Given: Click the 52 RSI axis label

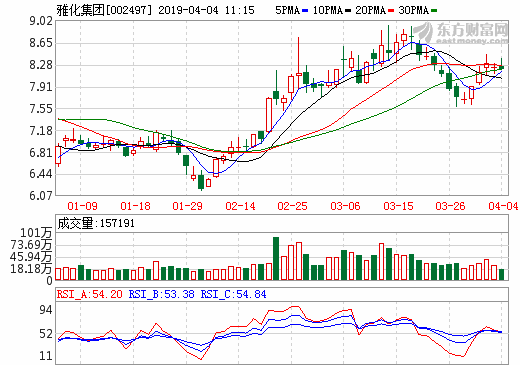Looking at the screenshot, I should tap(46, 334).
